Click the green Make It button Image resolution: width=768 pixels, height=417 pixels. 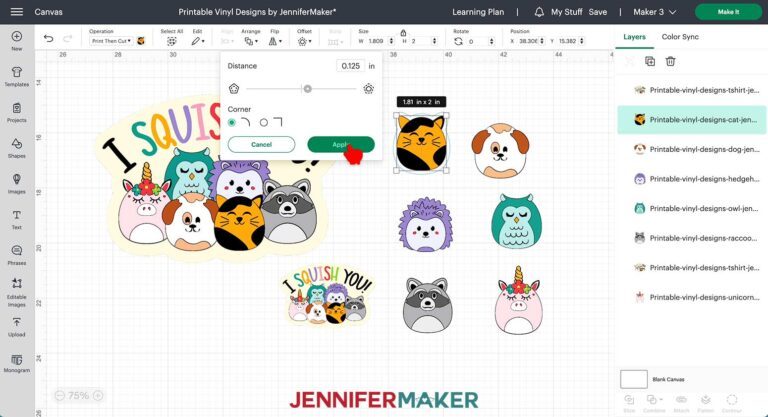[728, 12]
